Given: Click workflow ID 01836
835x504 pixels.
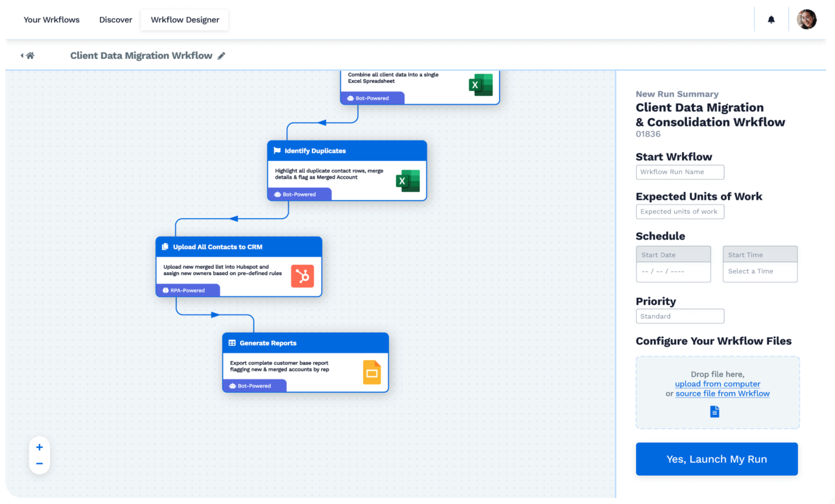Looking at the screenshot, I should click(648, 134).
